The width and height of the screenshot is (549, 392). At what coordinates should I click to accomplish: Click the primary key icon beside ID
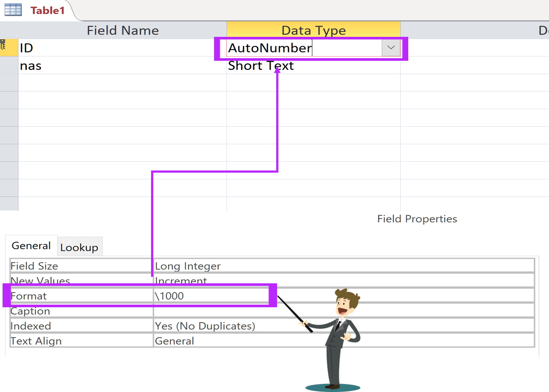[4, 46]
